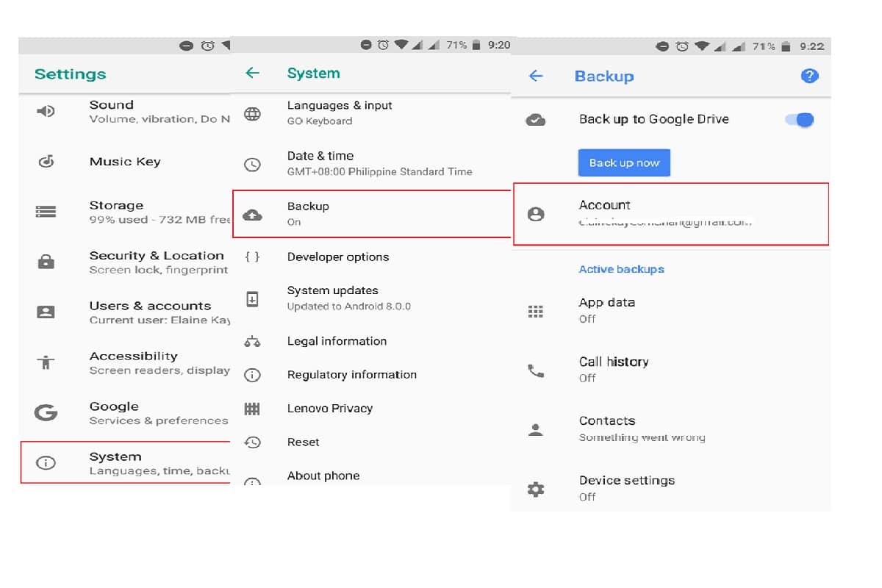Select the backup Account entry

coord(671,214)
